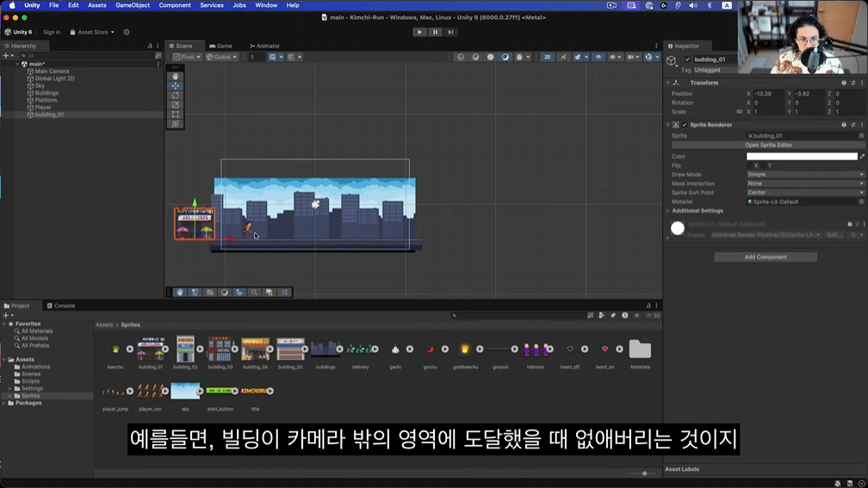Toggle 2D view mode in Scene

pyautogui.click(x=547, y=57)
